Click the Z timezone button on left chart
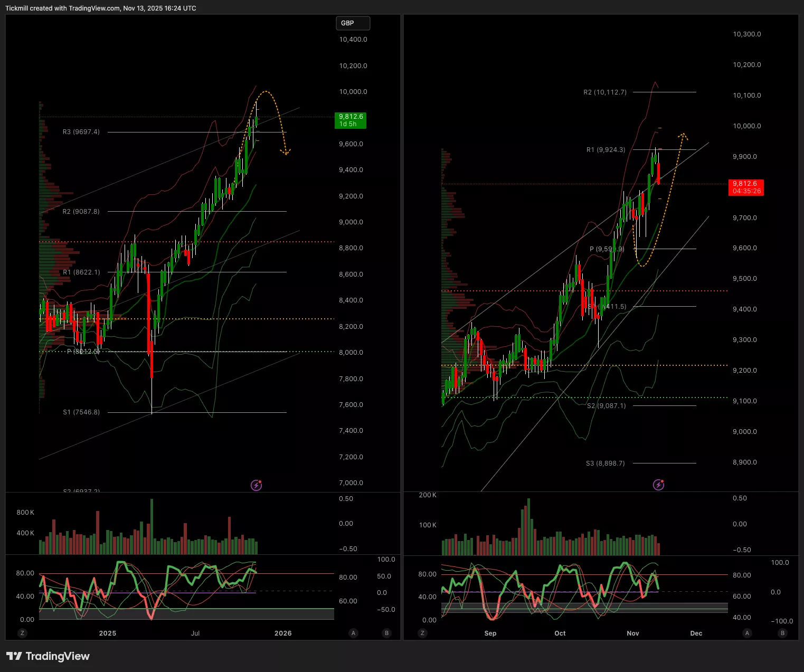804x672 pixels. tap(22, 633)
